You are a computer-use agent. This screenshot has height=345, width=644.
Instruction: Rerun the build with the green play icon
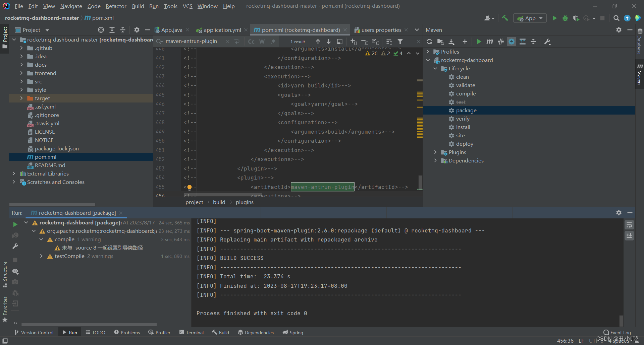tap(15, 224)
